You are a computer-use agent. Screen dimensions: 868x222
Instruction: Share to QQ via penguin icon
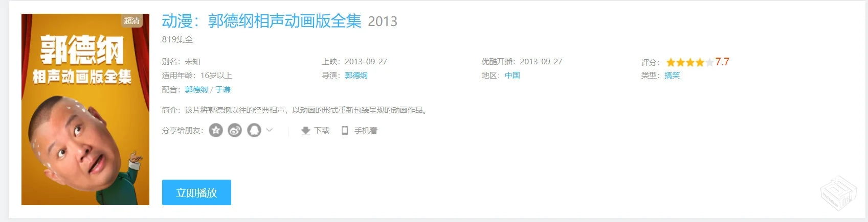click(254, 131)
